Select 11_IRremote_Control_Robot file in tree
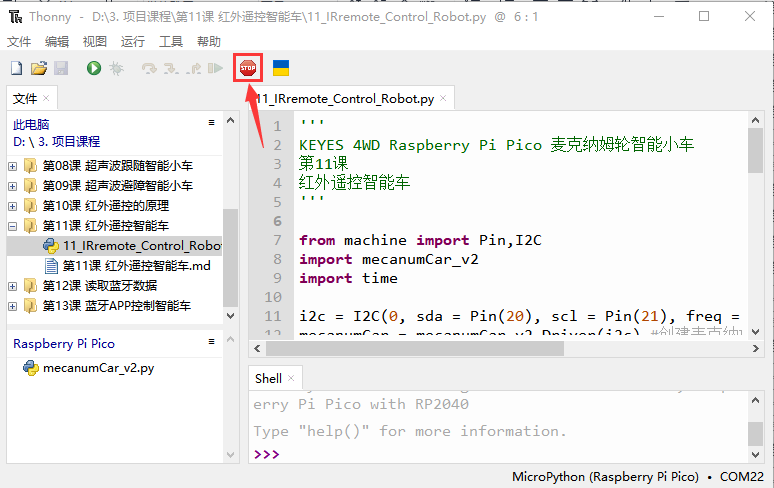 pos(115,246)
